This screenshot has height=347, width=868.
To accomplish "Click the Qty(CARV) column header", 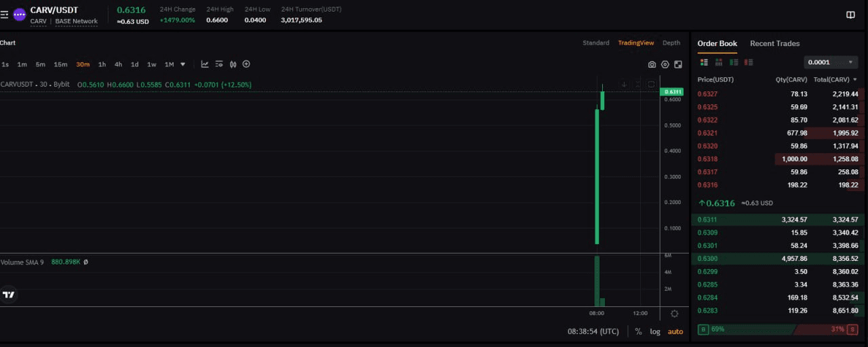I will click(x=791, y=80).
